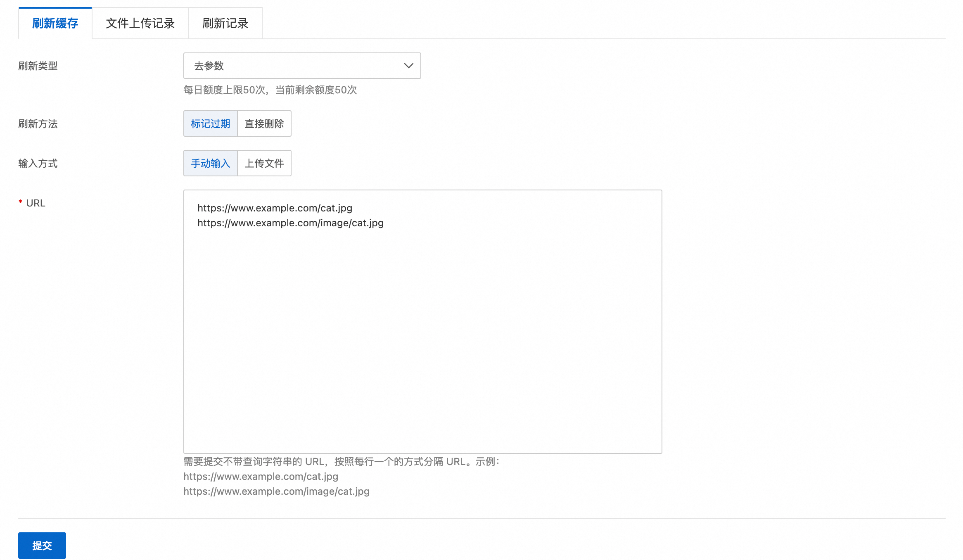Click the 输入方式 field label
963x560 pixels.
pos(38,164)
